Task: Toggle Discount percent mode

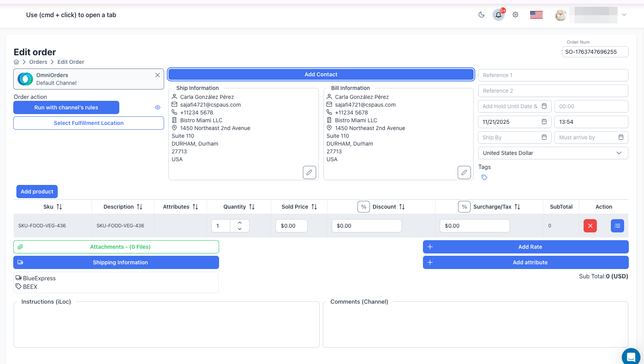Action: [x=363, y=207]
